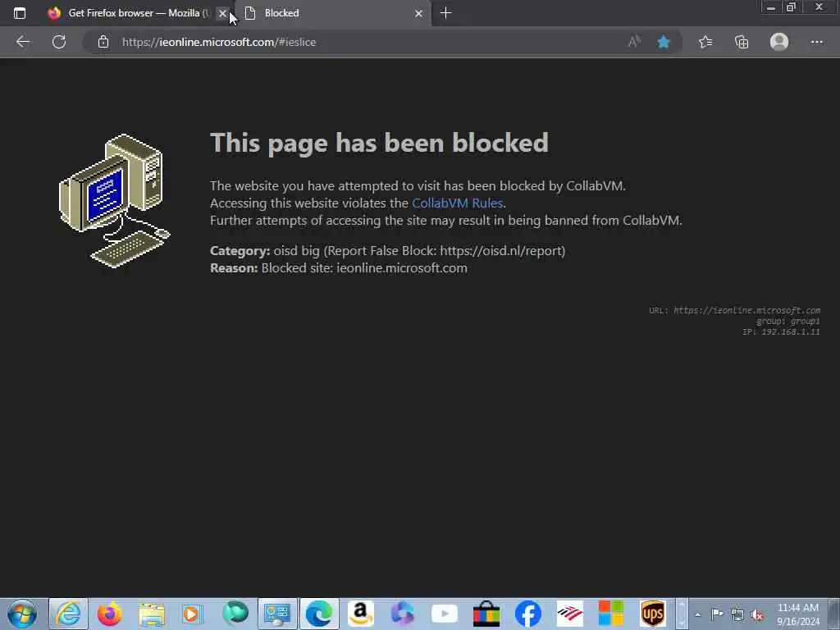Open the Windows Start orb

click(22, 614)
